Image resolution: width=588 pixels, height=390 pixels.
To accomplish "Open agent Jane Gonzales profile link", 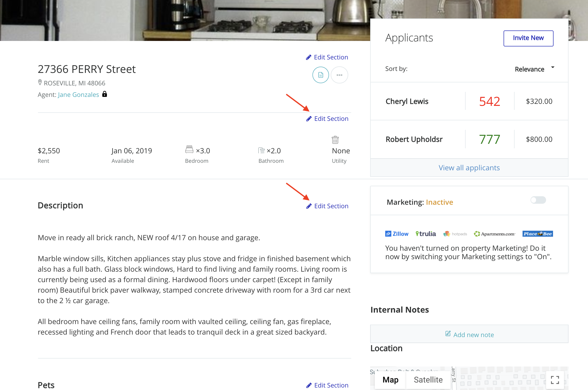I will coord(78,95).
